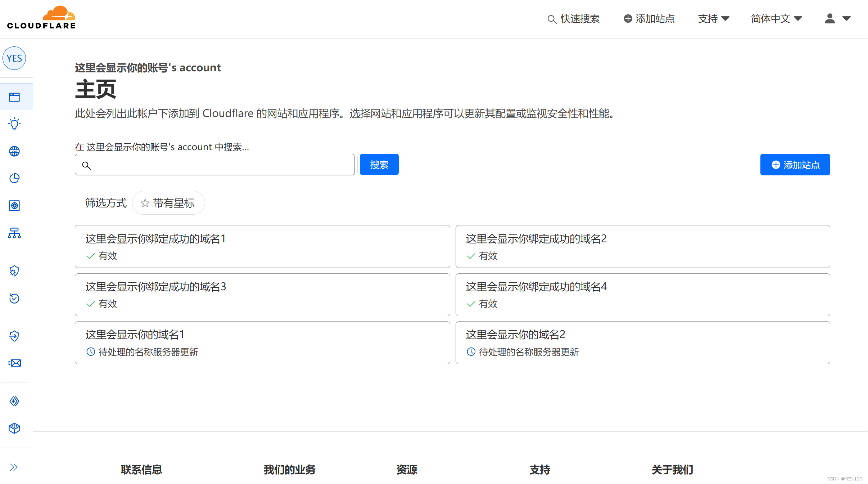Open the pie chart analytics icon
The image size is (868, 484).
coord(14,178)
